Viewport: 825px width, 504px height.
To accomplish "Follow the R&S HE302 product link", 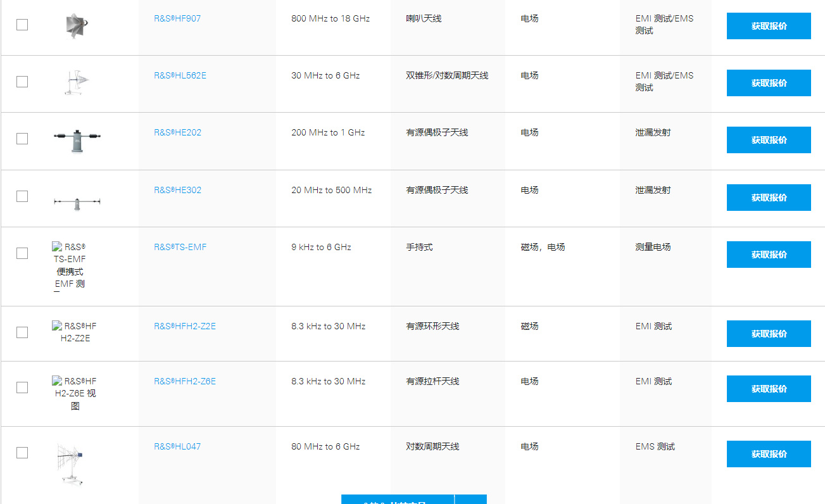I will point(177,190).
